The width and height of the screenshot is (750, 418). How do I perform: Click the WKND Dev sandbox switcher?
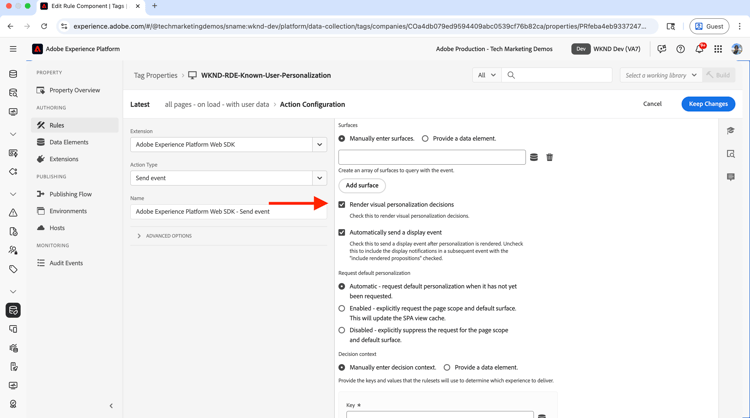(606, 49)
